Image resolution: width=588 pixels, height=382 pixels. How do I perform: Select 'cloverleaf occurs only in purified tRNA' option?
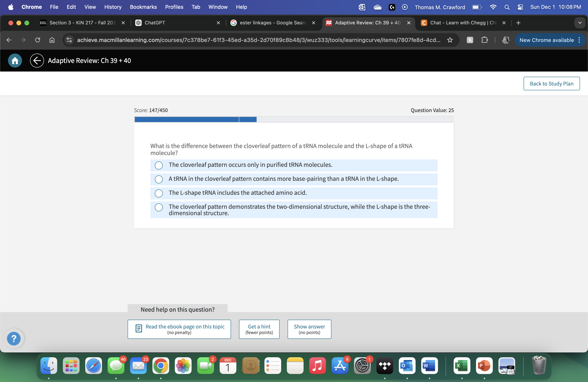click(x=159, y=165)
